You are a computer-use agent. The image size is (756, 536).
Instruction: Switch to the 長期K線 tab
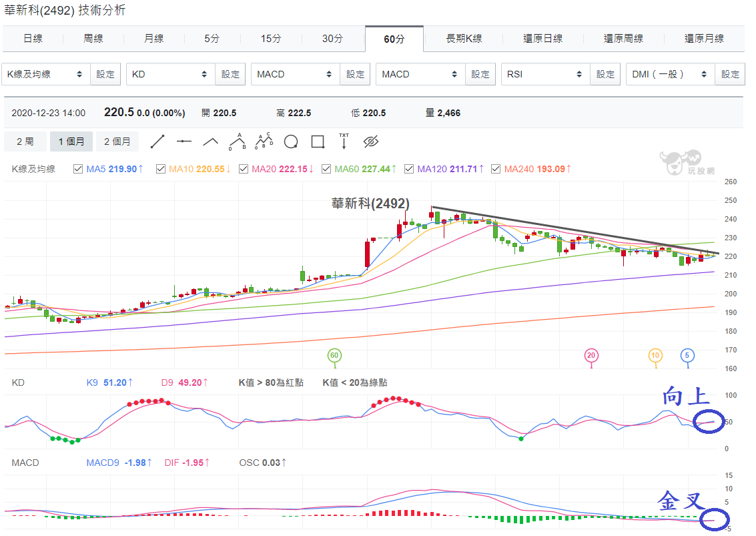(464, 39)
